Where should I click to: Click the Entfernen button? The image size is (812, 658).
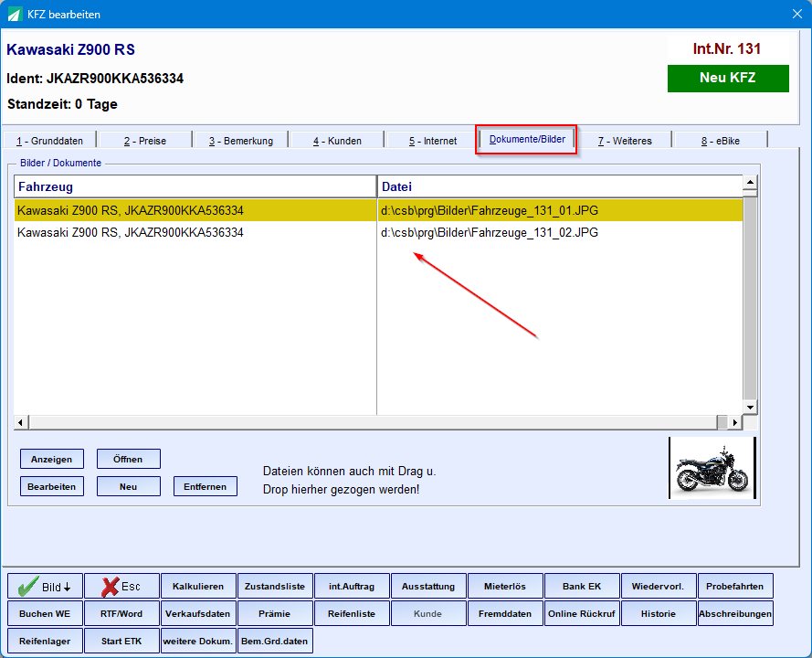pyautogui.click(x=206, y=486)
